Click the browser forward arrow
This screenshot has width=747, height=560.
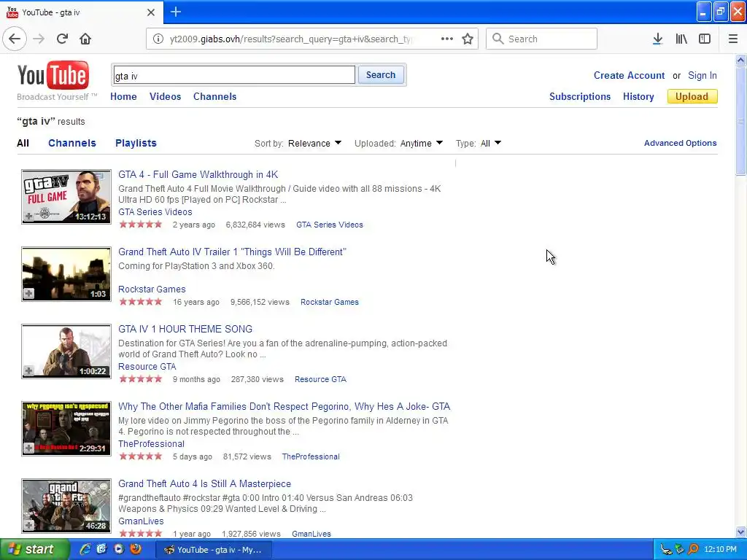39,39
